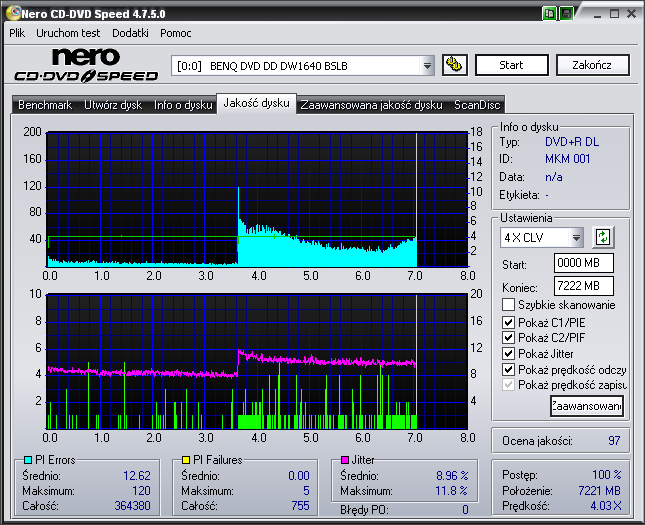
Task: Click the Start position field 0000 MB
Action: 584,263
